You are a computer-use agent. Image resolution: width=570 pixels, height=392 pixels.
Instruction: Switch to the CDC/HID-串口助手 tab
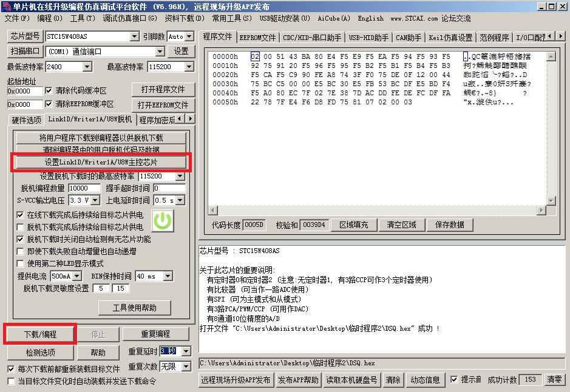312,38
